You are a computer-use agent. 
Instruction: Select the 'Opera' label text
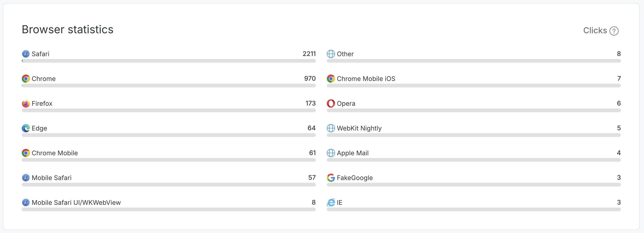tap(346, 103)
